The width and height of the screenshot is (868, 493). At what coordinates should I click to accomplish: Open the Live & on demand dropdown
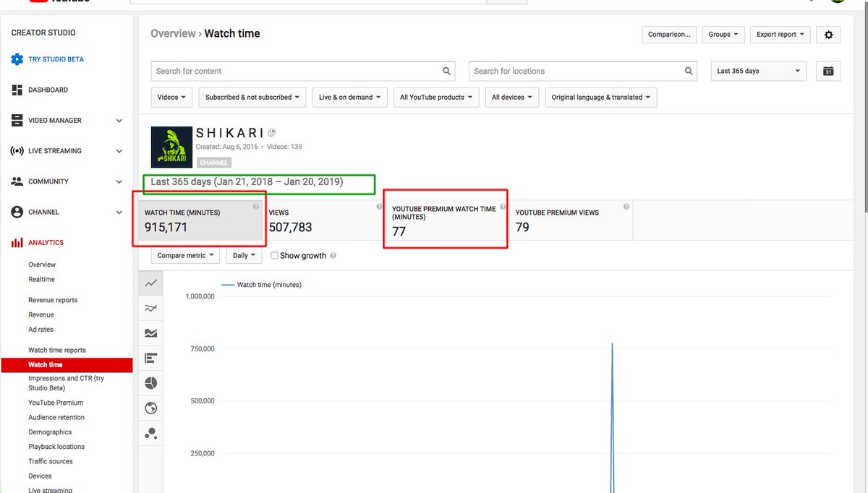click(350, 98)
